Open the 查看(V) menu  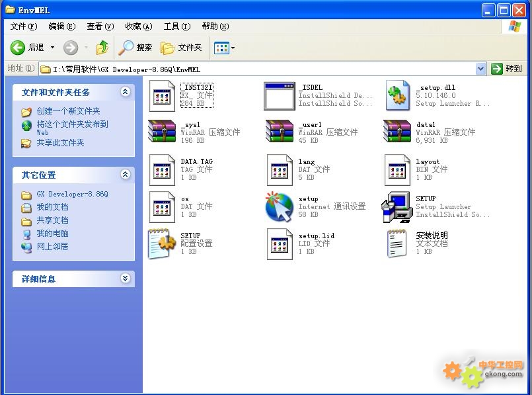point(100,26)
